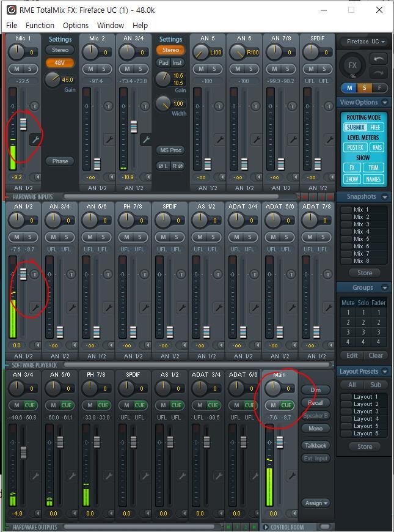The width and height of the screenshot is (394, 532).
Task: Click the T trim button on Mic 1
Action: coord(35,106)
